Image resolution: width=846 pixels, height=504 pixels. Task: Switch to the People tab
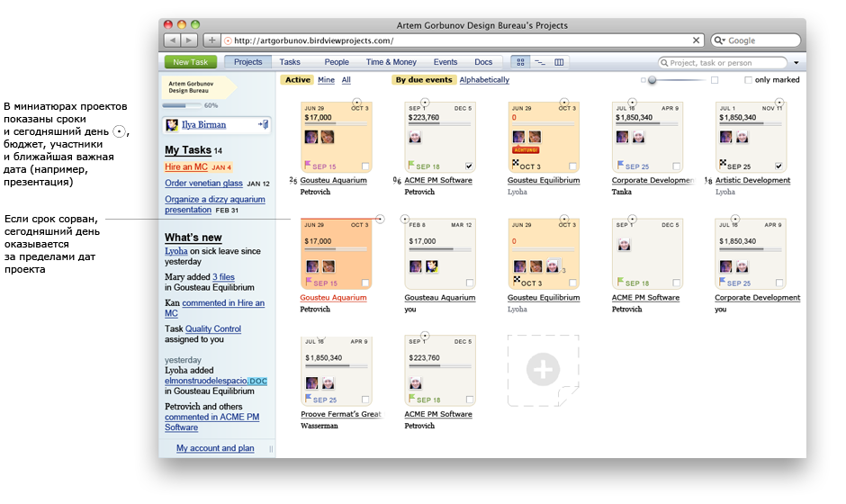[337, 62]
